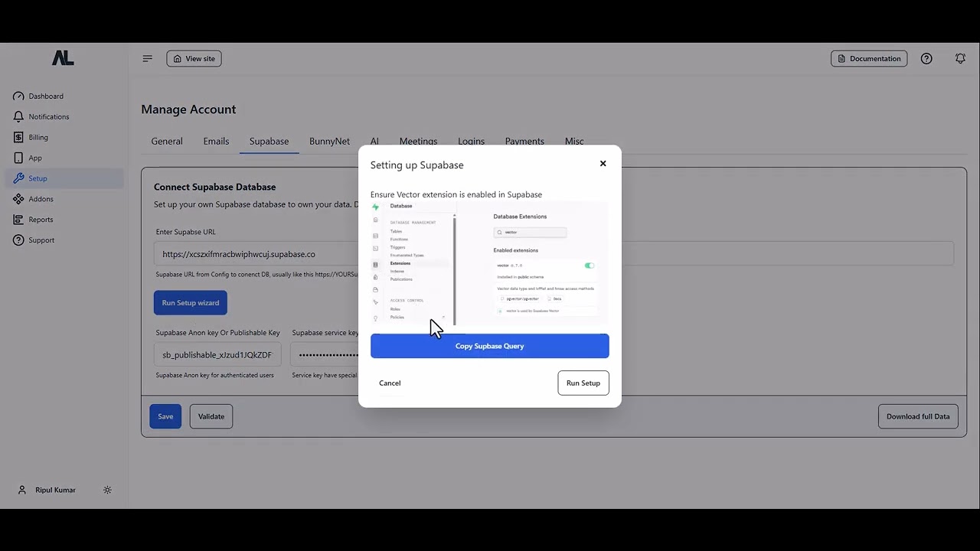Click the Reports document icon
This screenshot has width=980, height=551.
pyautogui.click(x=18, y=220)
